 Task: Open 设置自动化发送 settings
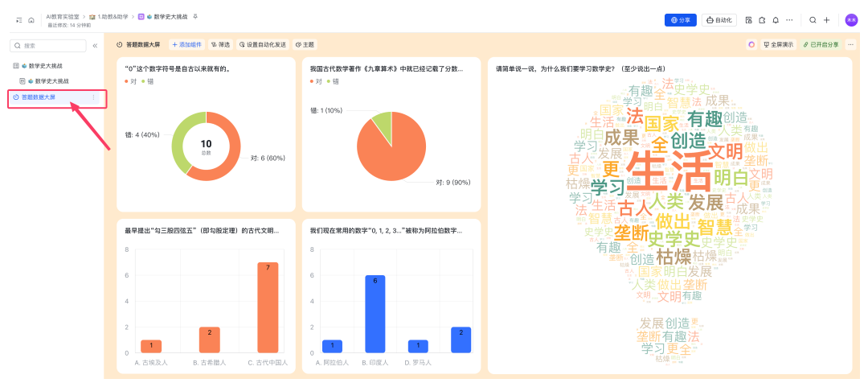(x=263, y=44)
